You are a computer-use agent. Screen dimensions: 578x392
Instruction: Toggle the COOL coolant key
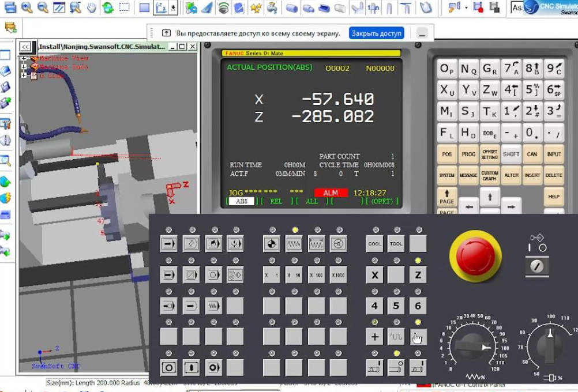tap(375, 244)
